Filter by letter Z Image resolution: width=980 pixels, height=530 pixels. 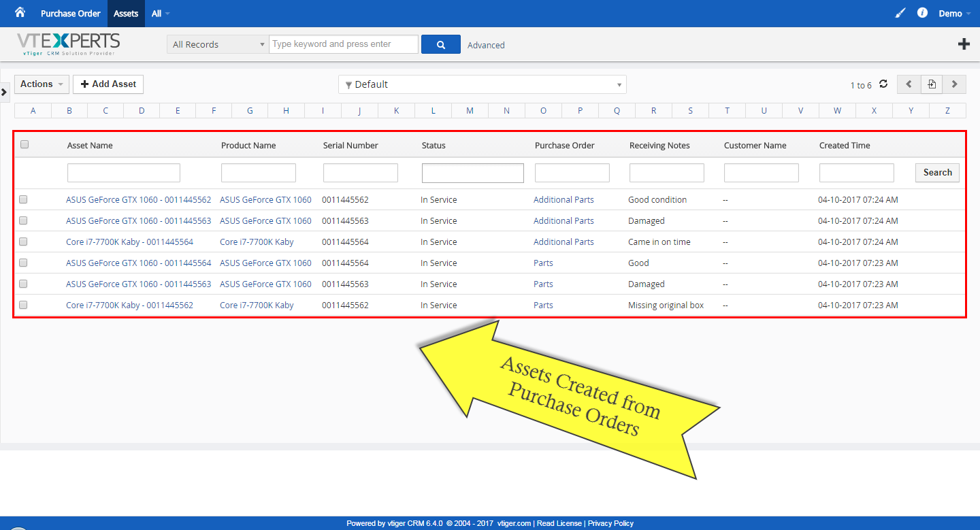pyautogui.click(x=947, y=110)
